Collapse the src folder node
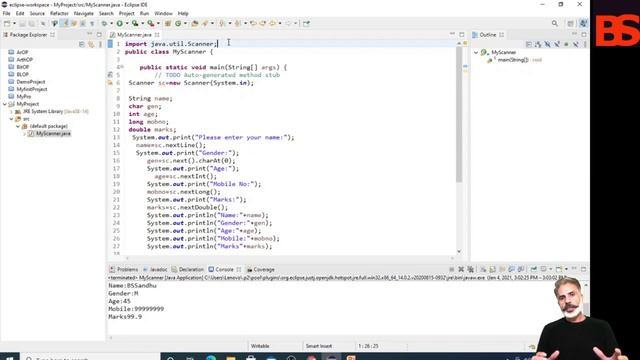Screen dimensions: 640x360 [11, 119]
